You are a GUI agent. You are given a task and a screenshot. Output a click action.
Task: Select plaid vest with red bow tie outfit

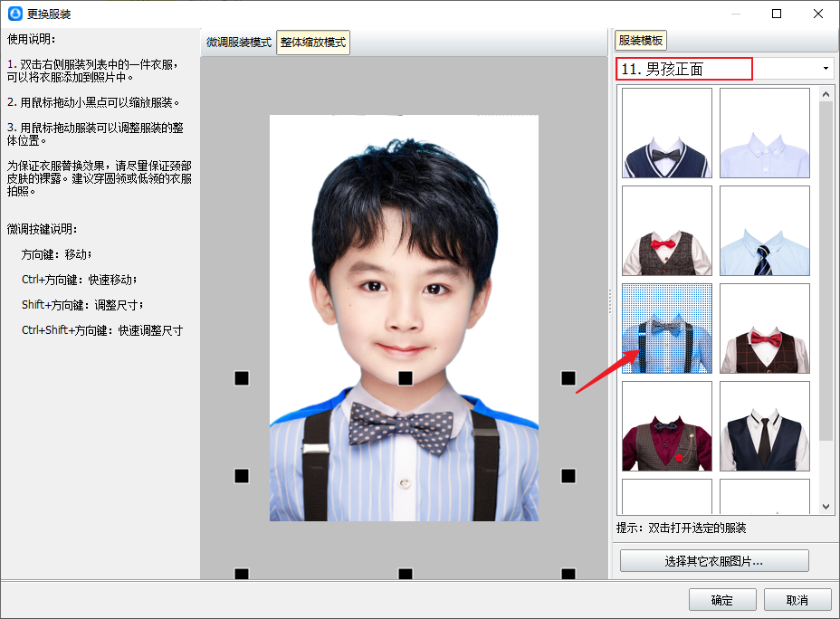(x=765, y=329)
